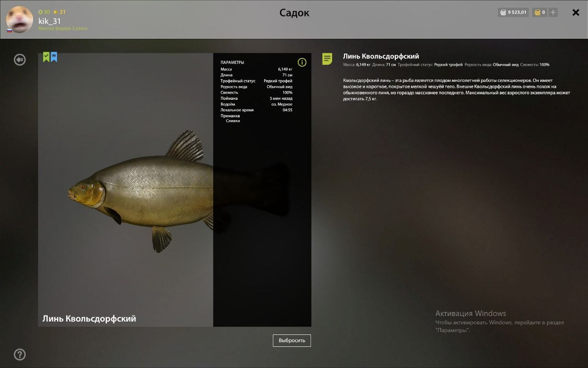Click the ПАРАМЕТРЫ heading
This screenshot has height=368, width=588.
tap(232, 62)
